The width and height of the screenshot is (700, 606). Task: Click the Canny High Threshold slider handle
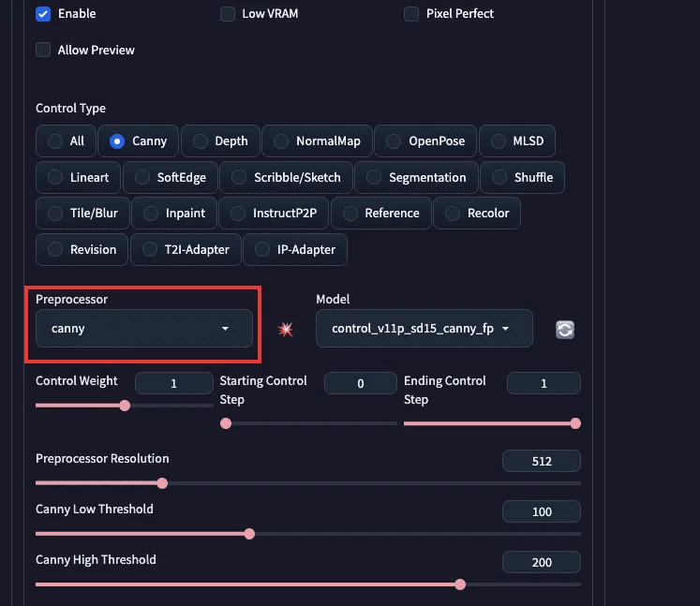coord(460,584)
